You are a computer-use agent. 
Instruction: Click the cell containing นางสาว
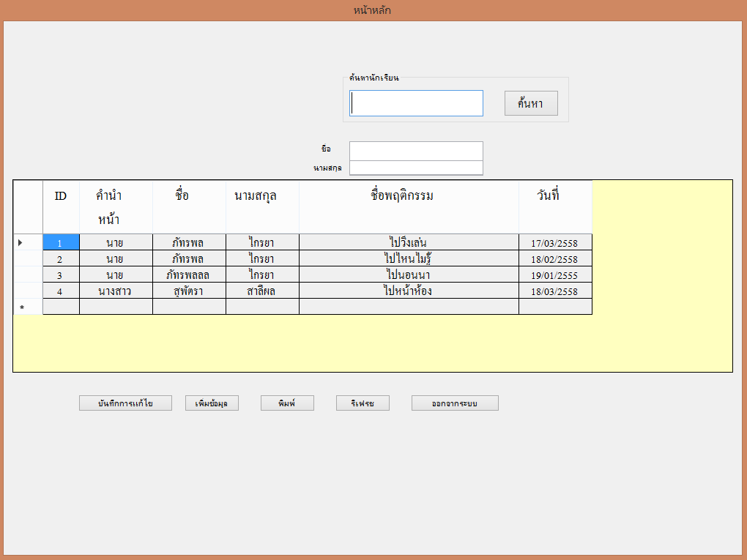point(116,291)
